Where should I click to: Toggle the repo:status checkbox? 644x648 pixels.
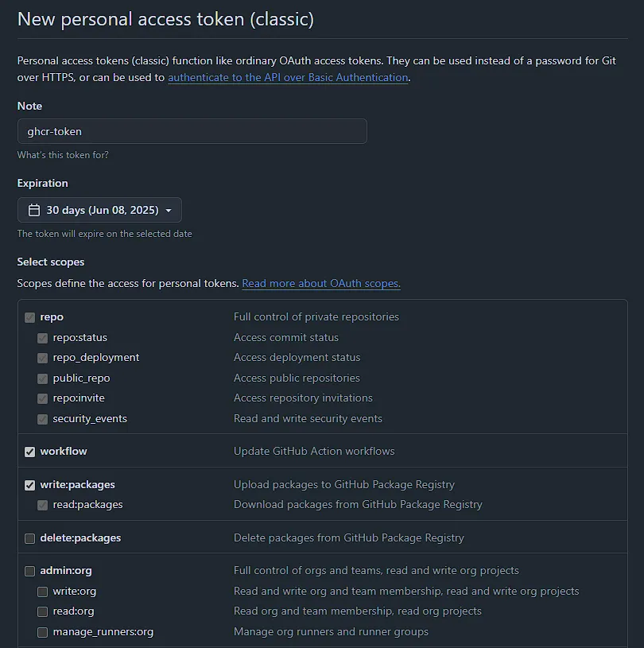tap(43, 338)
